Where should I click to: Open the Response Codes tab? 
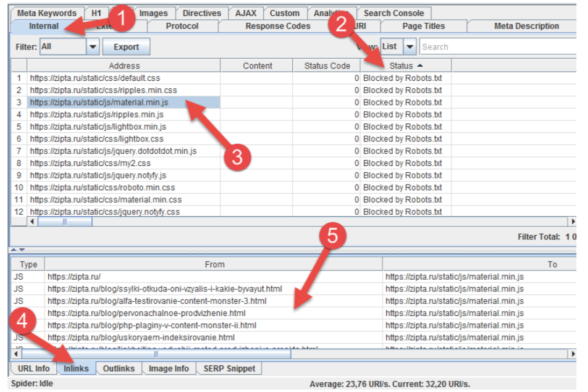278,26
